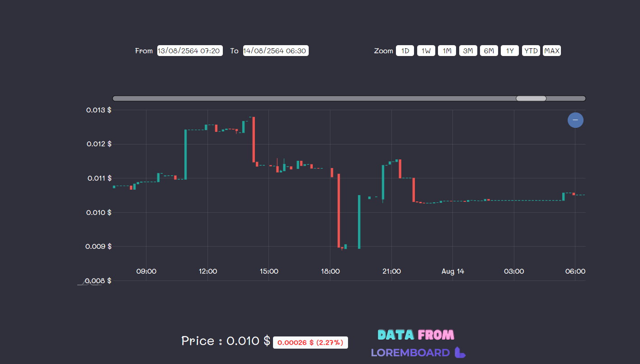Select the YTD zoom range
This screenshot has width=640, height=364.
coord(531,51)
